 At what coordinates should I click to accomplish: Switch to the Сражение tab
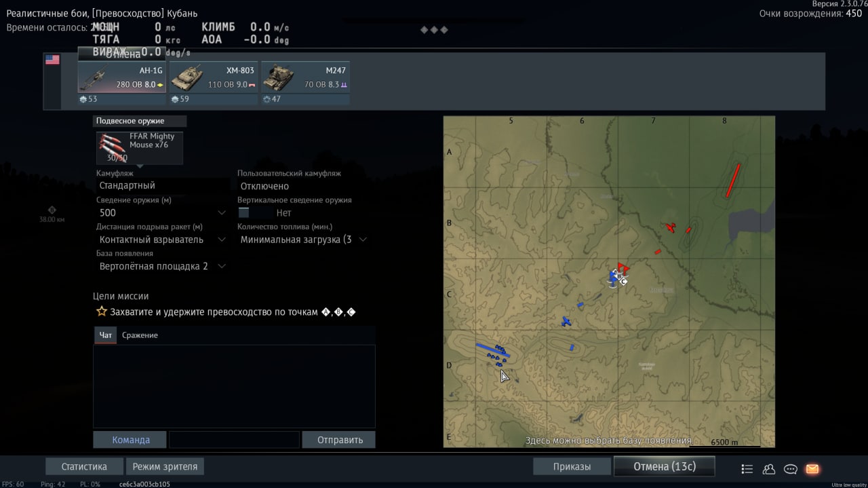(140, 335)
